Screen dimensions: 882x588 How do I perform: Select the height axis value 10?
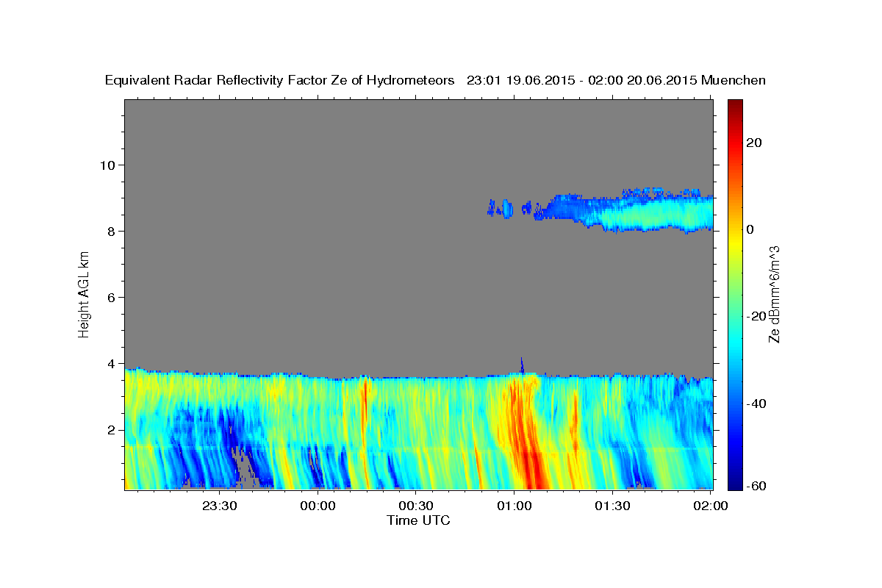(x=107, y=165)
